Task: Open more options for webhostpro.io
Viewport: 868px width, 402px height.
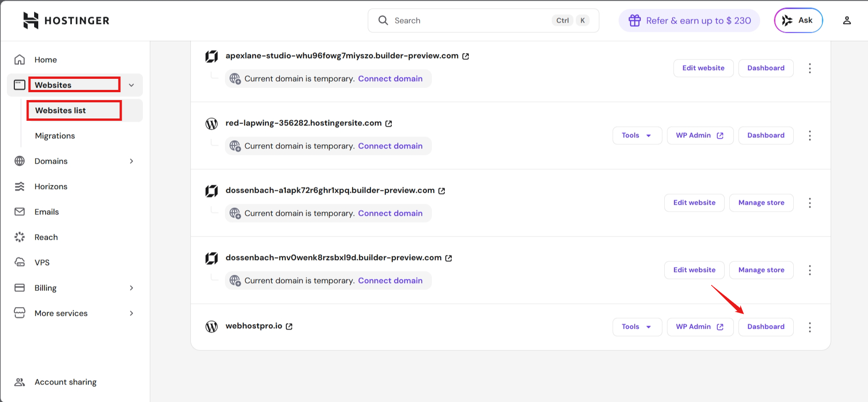Action: [x=810, y=327]
